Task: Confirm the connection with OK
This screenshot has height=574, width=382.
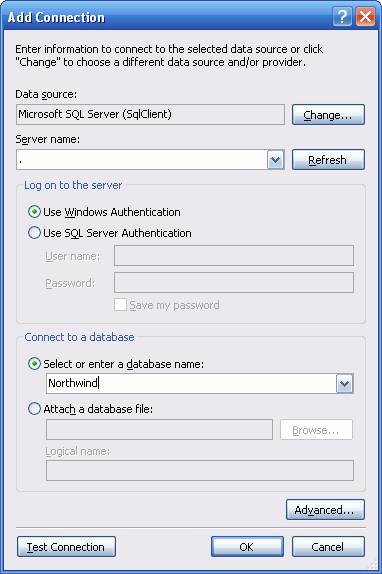Action: click(x=247, y=547)
